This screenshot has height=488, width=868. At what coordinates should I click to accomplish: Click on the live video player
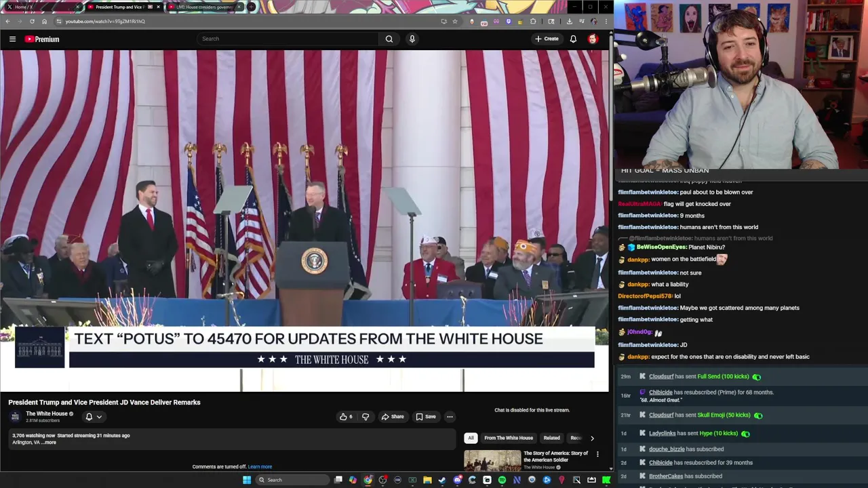(x=304, y=220)
